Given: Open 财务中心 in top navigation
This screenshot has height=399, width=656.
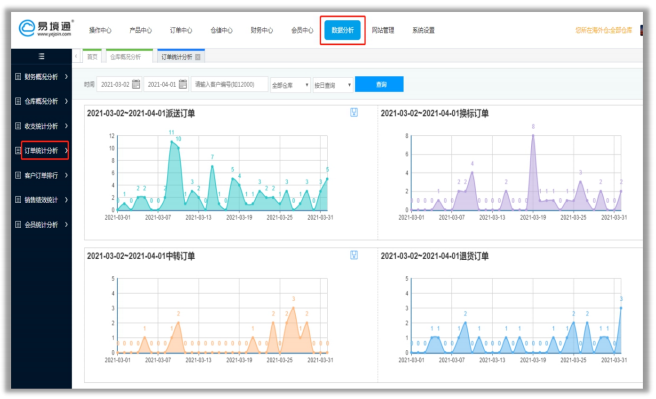Looking at the screenshot, I should tap(261, 30).
